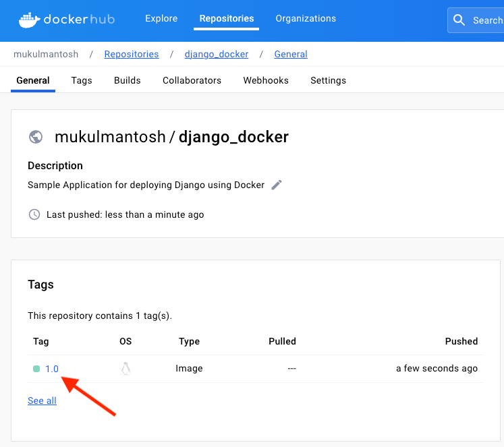Click the See all tags link
This screenshot has width=504, height=447.
pyautogui.click(x=42, y=400)
